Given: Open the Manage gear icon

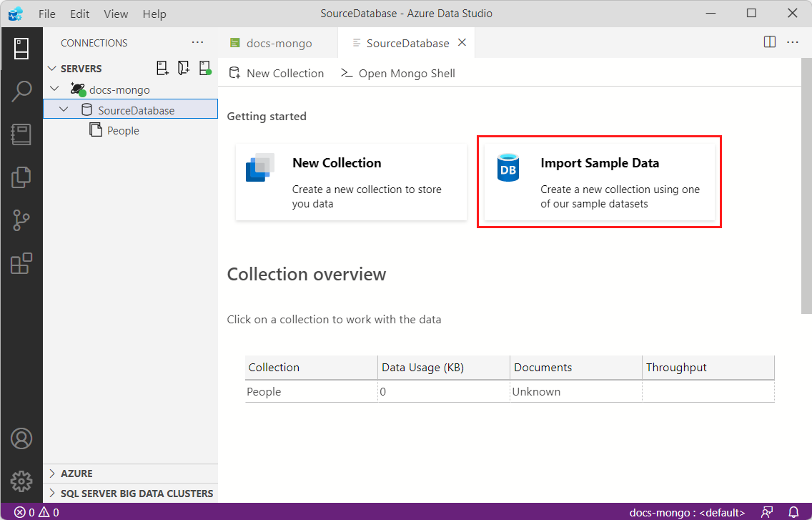Looking at the screenshot, I should coord(21,481).
